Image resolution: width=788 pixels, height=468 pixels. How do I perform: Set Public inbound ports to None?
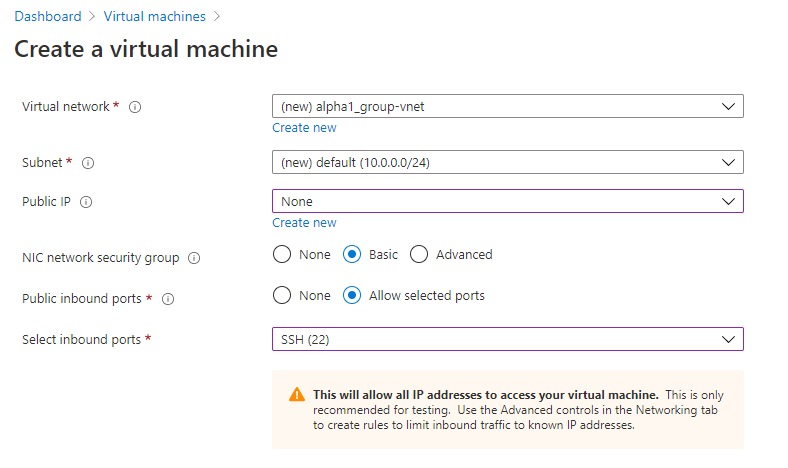point(282,296)
